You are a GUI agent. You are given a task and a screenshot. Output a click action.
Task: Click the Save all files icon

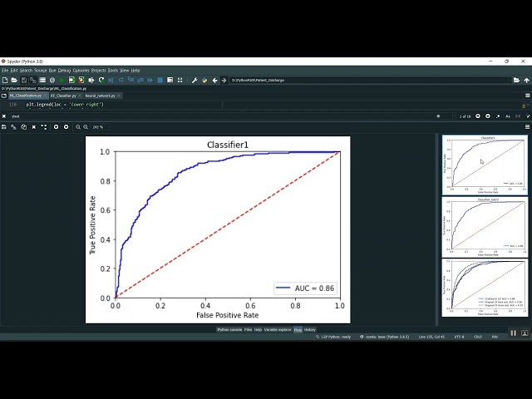[x=33, y=80]
